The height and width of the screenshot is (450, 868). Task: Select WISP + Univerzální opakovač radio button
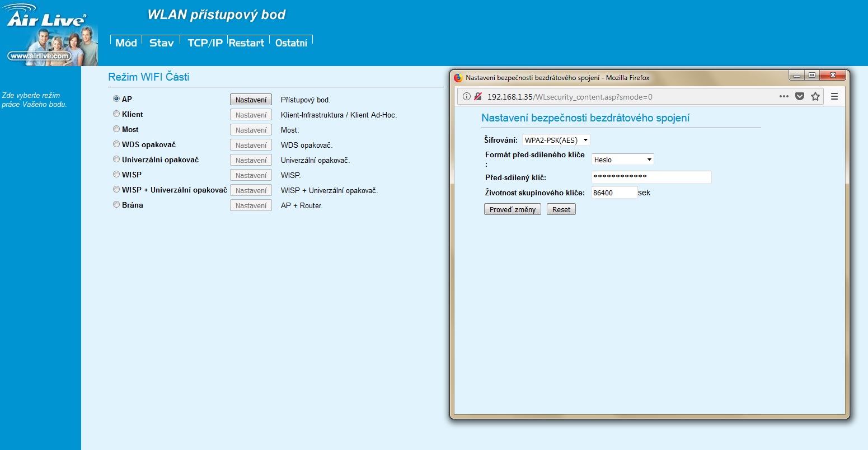[x=116, y=189]
